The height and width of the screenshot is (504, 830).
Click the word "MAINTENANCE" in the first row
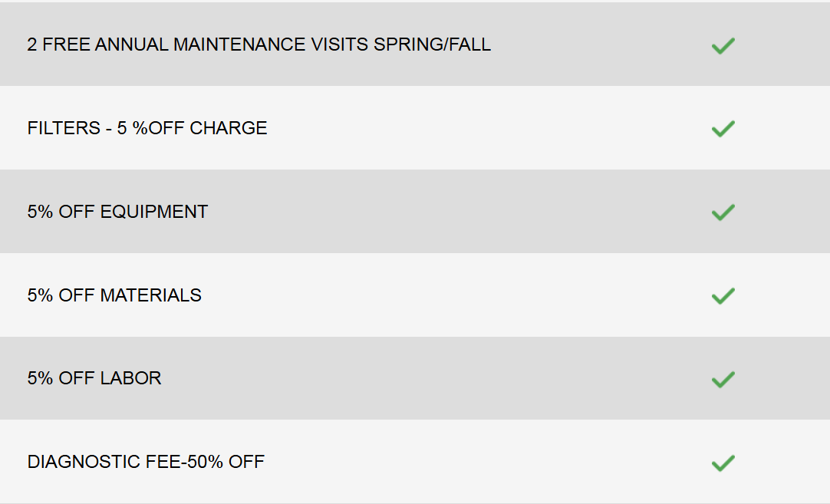[x=239, y=44]
